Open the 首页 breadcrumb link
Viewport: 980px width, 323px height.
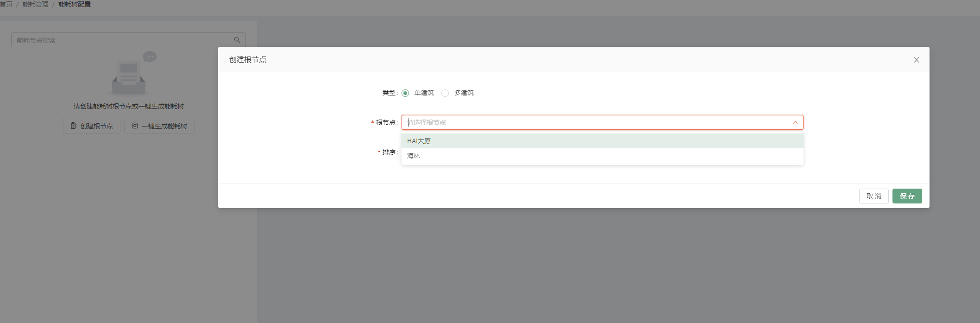6,4
